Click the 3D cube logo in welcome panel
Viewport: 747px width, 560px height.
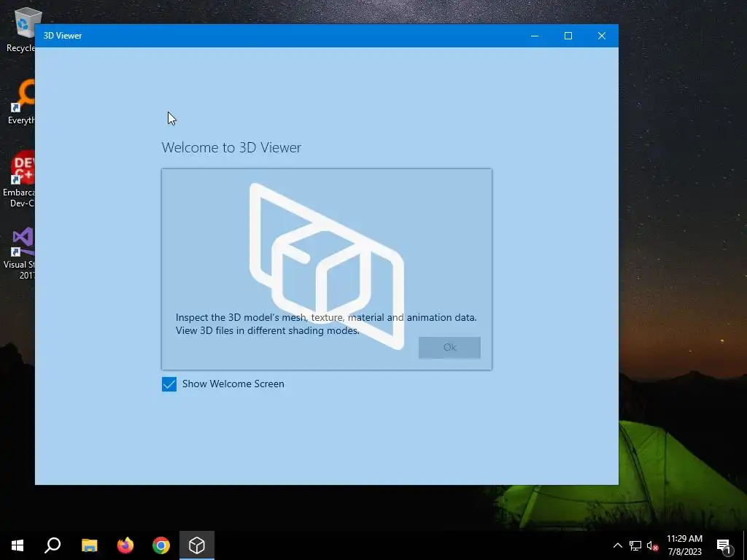pos(327,265)
